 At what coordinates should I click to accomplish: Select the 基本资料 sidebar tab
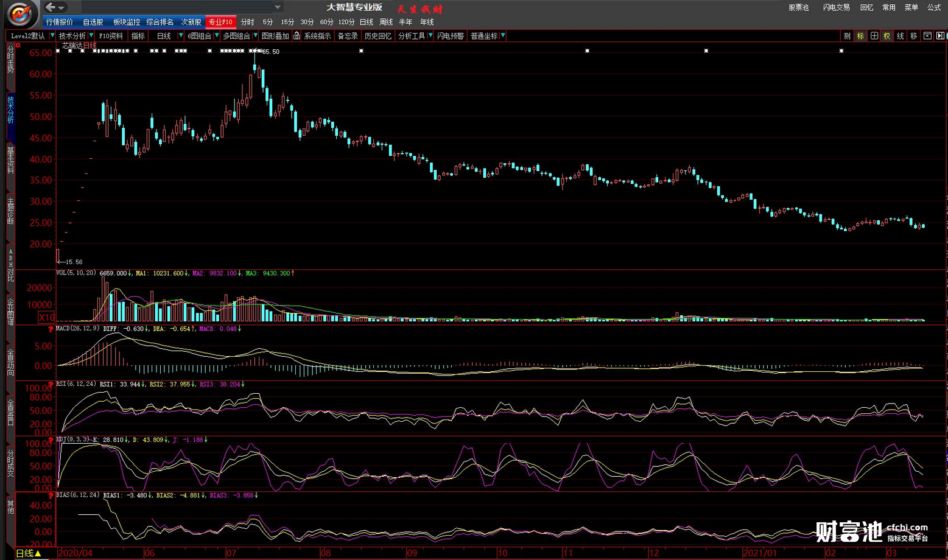10,160
